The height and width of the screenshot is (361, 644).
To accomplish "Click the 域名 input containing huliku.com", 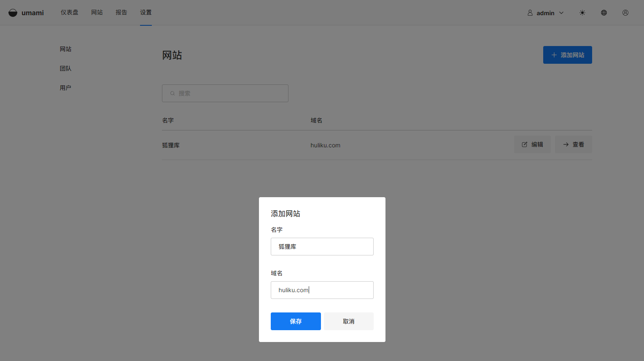I will pyautogui.click(x=322, y=290).
